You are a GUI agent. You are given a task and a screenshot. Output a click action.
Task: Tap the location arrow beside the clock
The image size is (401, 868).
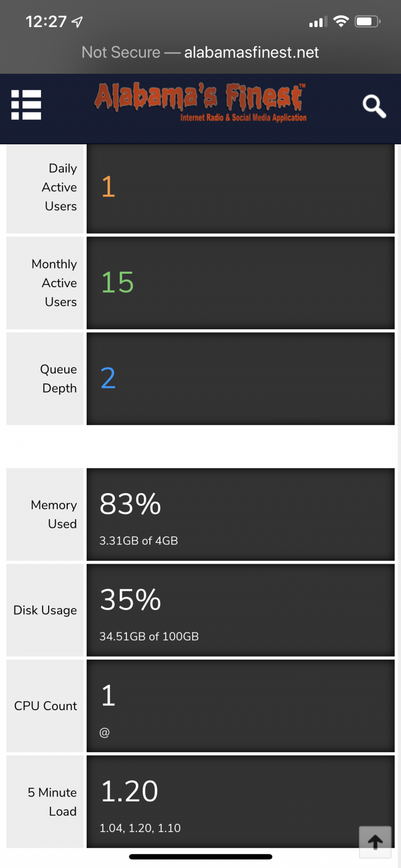[x=77, y=22]
